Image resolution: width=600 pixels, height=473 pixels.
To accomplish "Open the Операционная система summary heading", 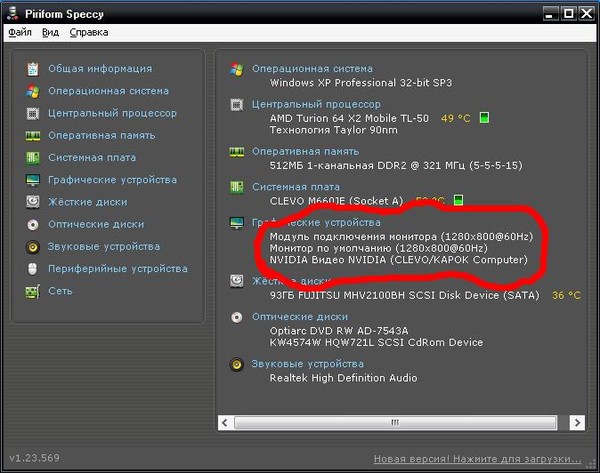I will pyautogui.click(x=312, y=69).
